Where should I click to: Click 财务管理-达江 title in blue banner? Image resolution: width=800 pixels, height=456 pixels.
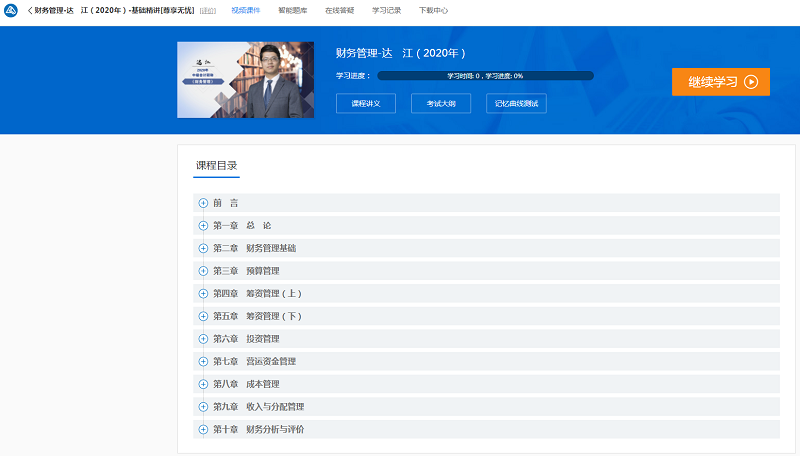[401, 53]
